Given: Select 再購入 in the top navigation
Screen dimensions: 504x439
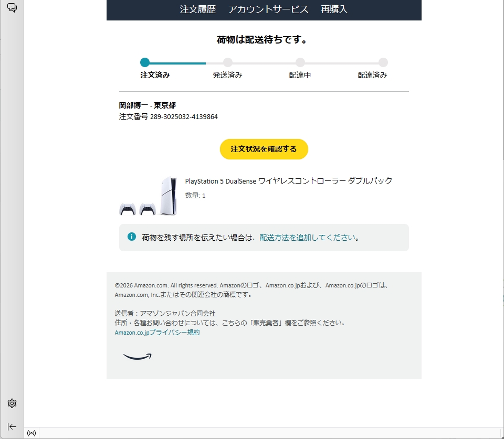Looking at the screenshot, I should tap(334, 9).
